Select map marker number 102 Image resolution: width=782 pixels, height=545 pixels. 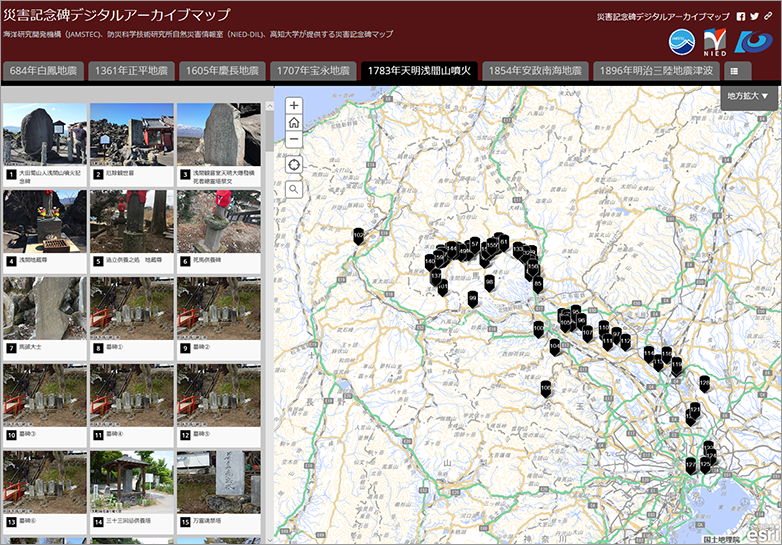[358, 236]
